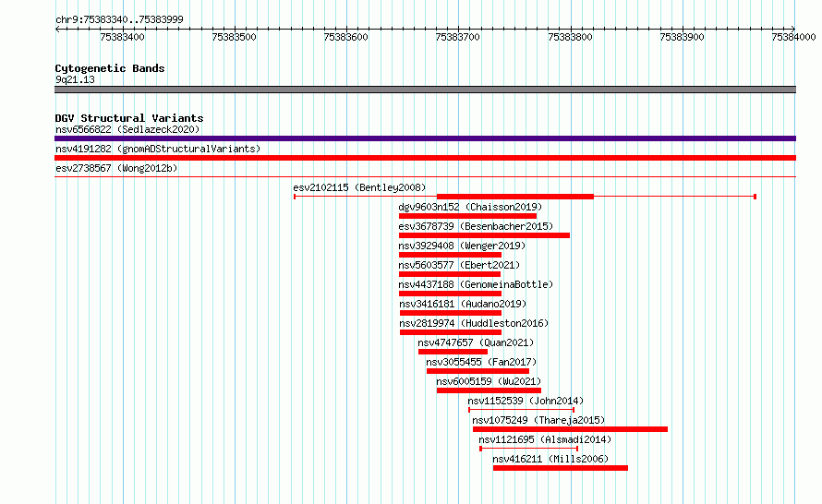Screen dimensions: 822x504
Task: Click the 9q21.13 band label
Action: [x=75, y=79]
